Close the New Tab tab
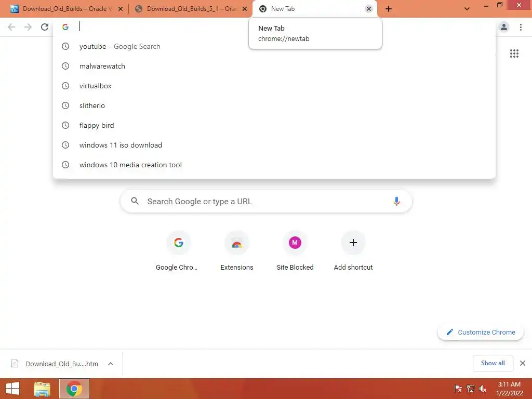The width and height of the screenshot is (532, 399). point(369,9)
